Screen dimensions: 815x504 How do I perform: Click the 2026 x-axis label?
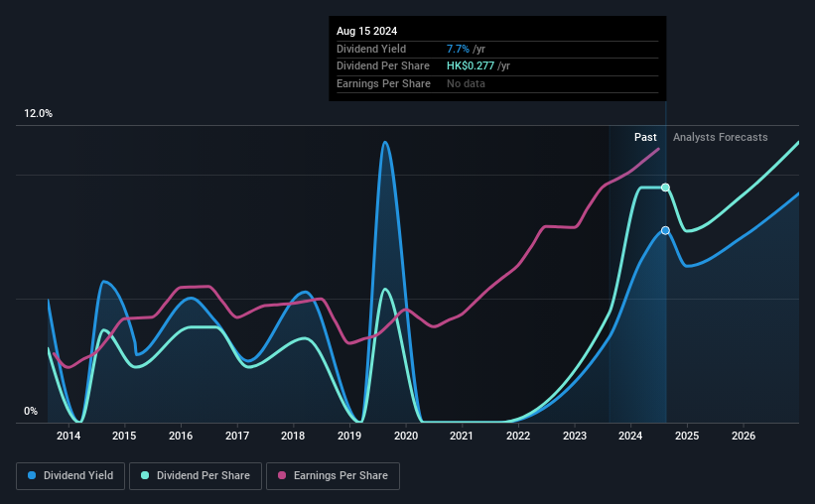click(744, 436)
